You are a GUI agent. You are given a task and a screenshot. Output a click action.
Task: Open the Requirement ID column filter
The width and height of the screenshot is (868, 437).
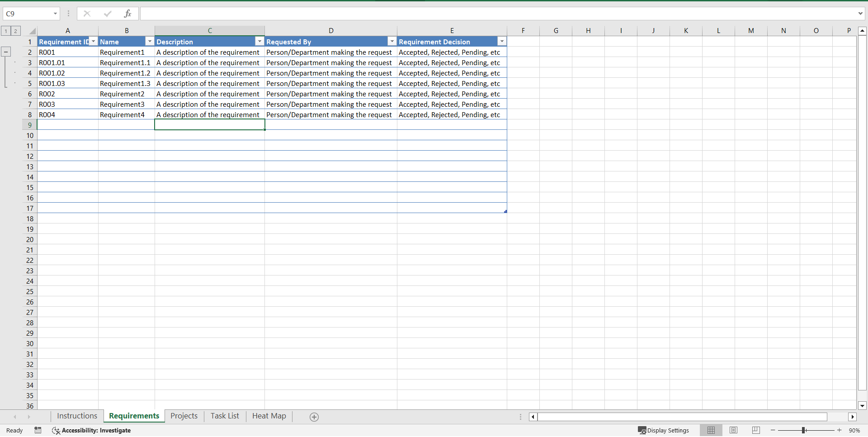click(94, 41)
